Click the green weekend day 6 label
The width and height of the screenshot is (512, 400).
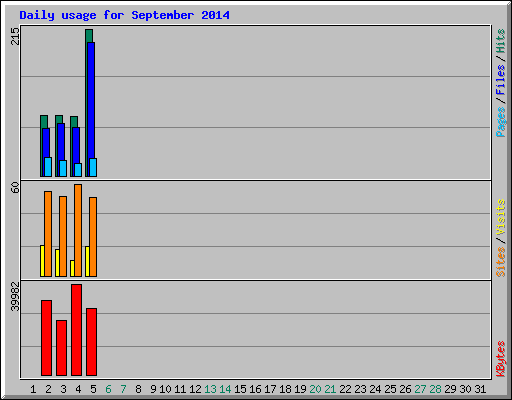pos(108,389)
